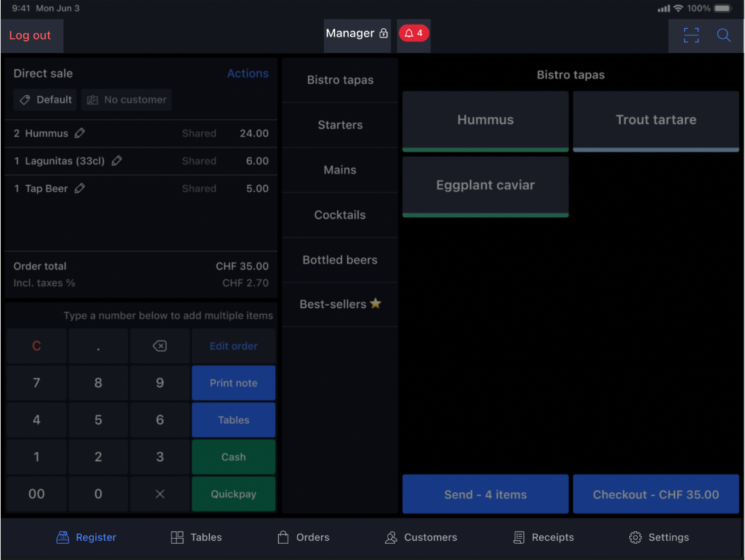Edit Hummus line with pencil icon
Viewport: 745px width, 560px height.
[80, 133]
